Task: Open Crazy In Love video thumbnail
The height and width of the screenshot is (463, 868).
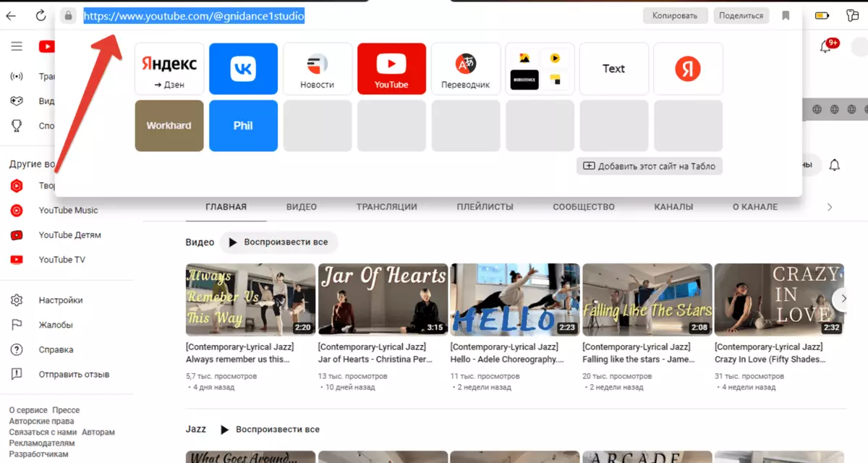Action: (x=779, y=300)
